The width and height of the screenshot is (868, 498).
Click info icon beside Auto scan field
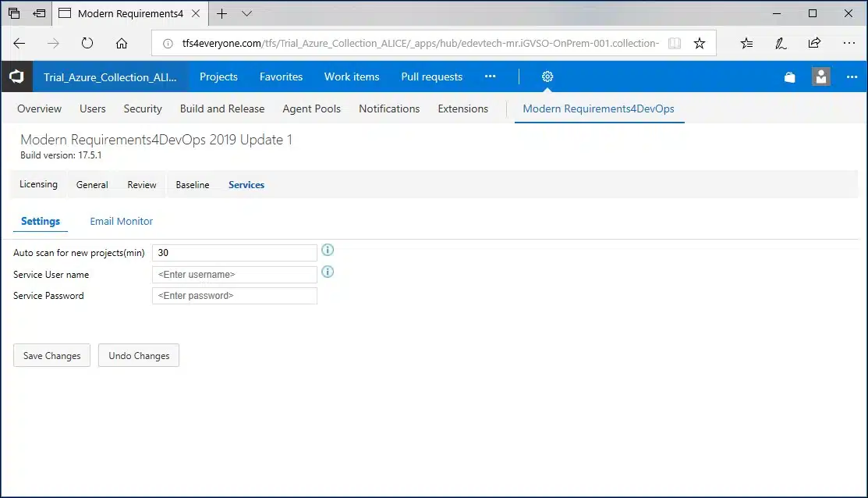328,250
